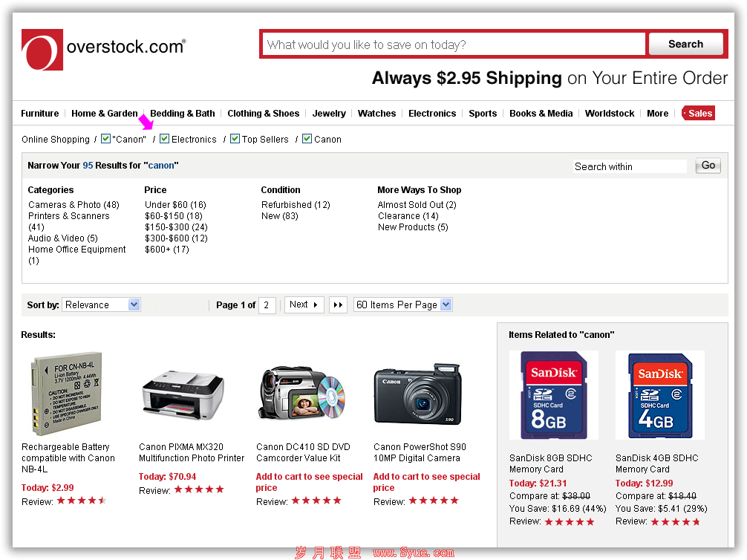
Task: Open the Clothing & Shoes menu
Action: pos(264,114)
